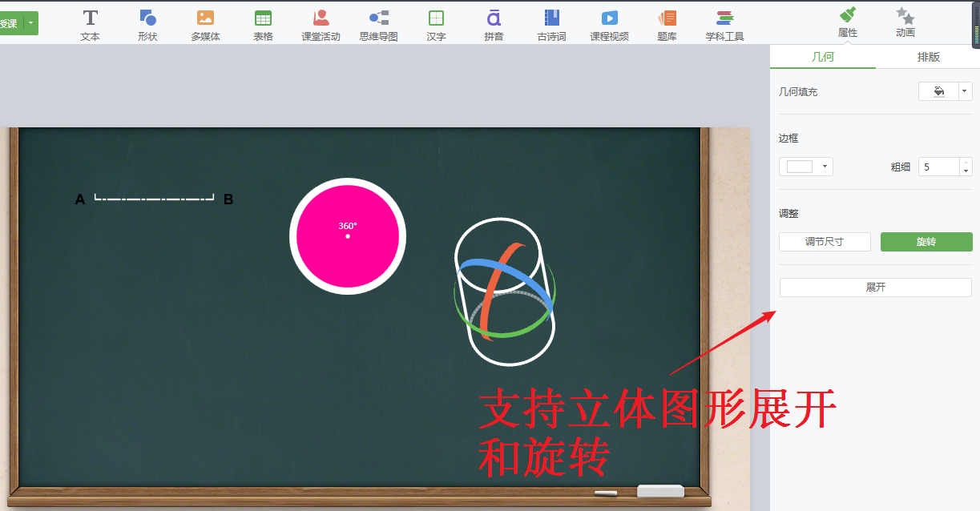
Task: Click the 几何填充 paint bucket icon
Action: tap(938, 91)
